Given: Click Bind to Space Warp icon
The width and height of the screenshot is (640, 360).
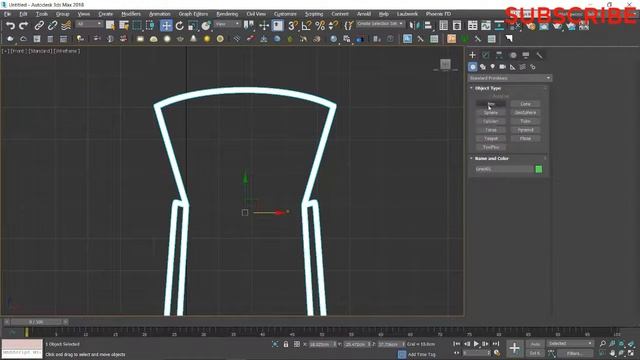Looking at the screenshot, I should (66, 26).
